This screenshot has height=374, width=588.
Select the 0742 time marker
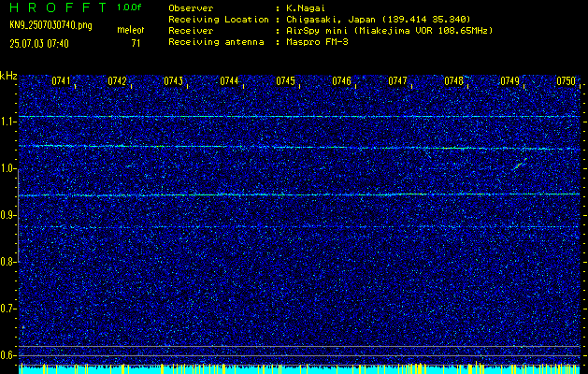click(x=117, y=81)
